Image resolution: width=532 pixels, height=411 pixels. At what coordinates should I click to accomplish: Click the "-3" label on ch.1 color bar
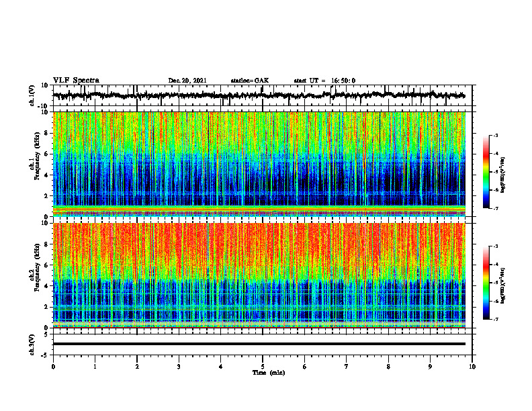click(x=496, y=135)
